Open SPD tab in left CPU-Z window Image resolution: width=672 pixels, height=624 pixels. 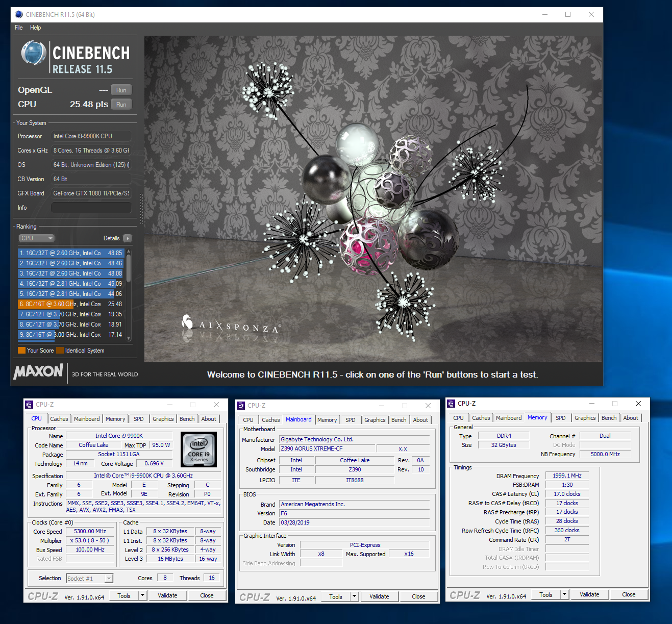tap(139, 419)
